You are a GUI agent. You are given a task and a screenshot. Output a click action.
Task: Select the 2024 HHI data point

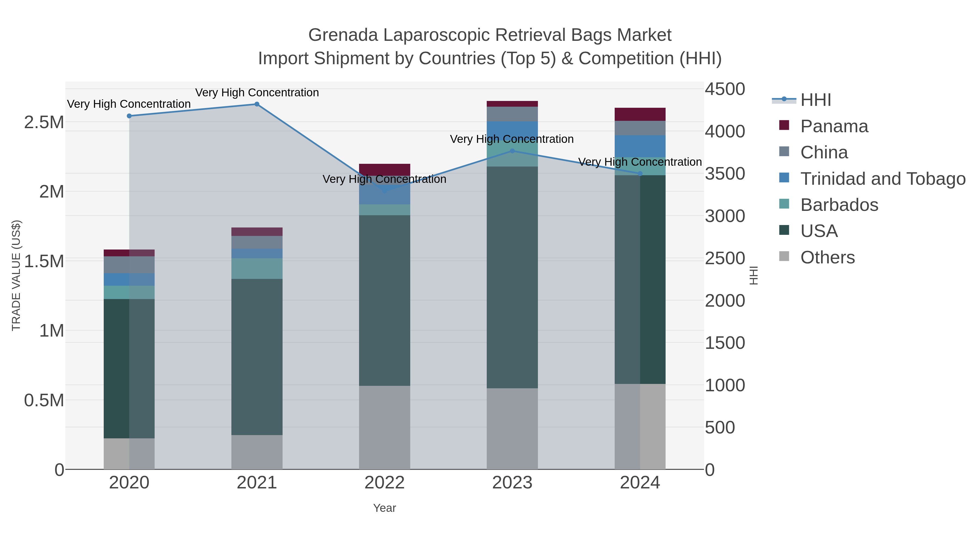[640, 174]
